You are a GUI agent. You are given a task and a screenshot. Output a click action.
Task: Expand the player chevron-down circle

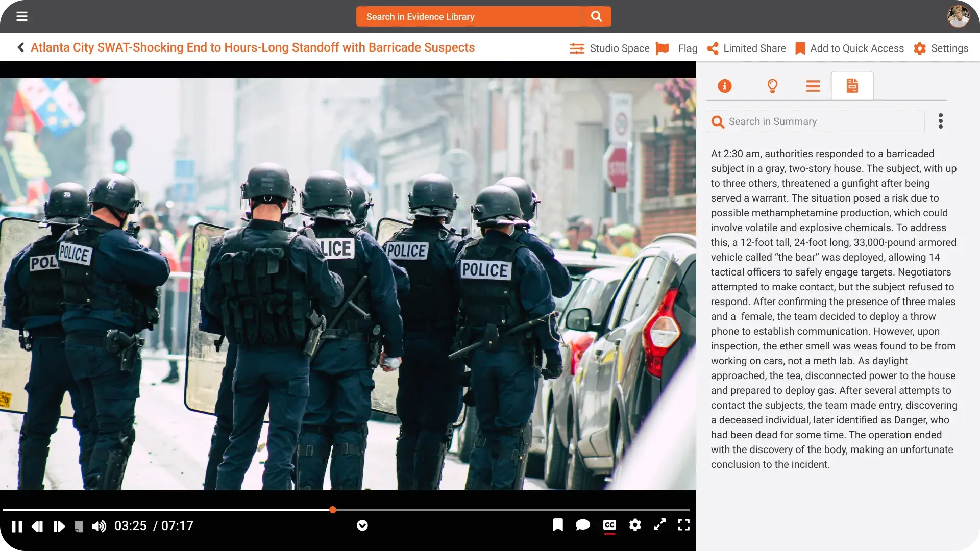(362, 525)
